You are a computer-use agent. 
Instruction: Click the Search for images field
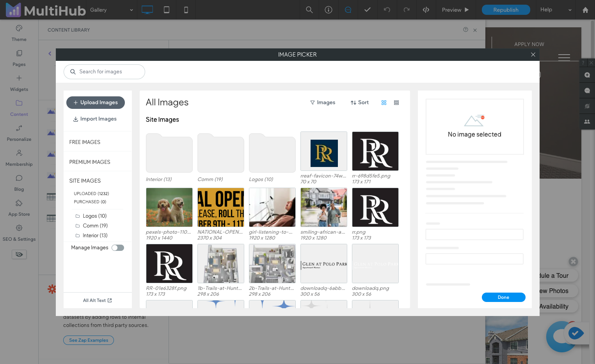[104, 72]
